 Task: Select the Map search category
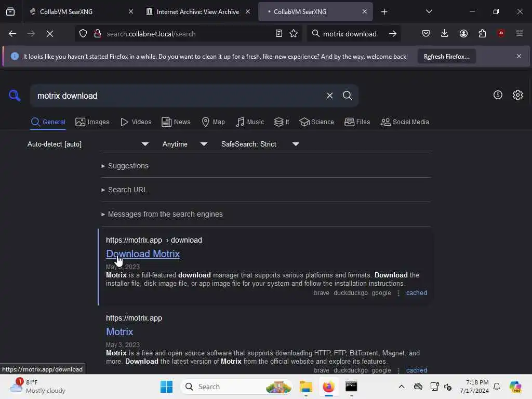point(213,122)
